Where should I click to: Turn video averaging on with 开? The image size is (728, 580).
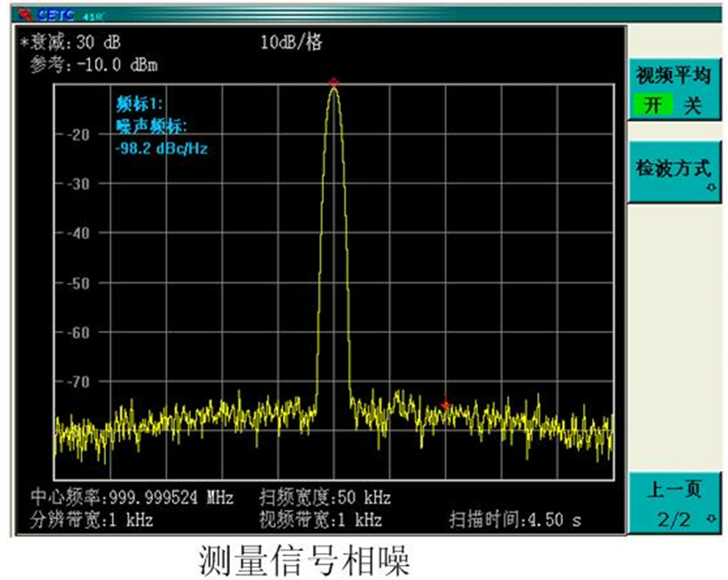click(654, 106)
